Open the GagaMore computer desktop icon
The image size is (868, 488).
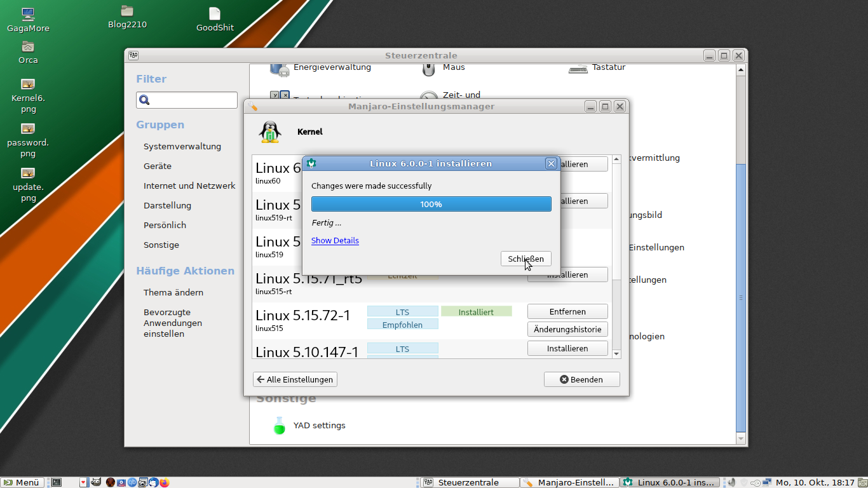(27, 14)
